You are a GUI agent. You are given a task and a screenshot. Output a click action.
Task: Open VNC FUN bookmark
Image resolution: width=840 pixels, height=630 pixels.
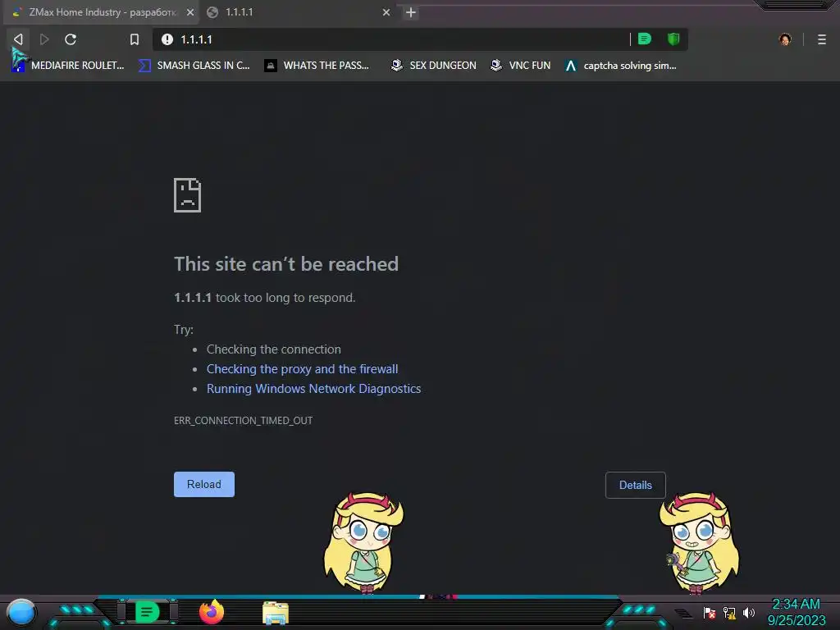[x=520, y=66]
